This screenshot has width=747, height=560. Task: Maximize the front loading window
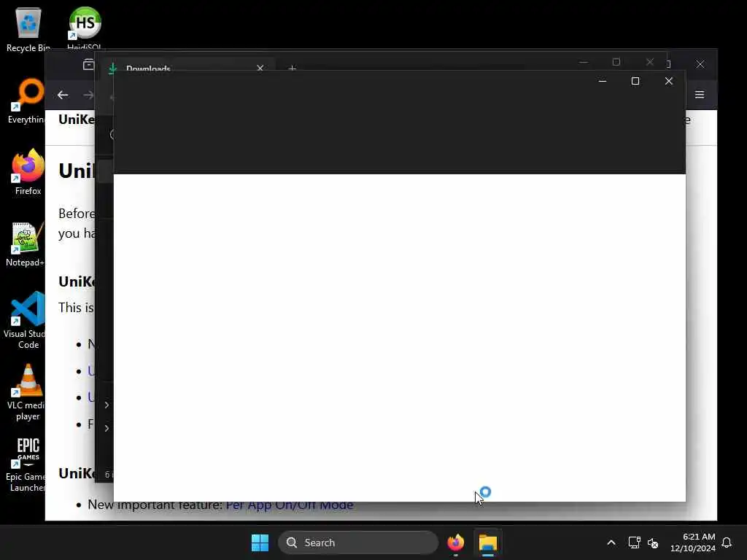(x=635, y=81)
